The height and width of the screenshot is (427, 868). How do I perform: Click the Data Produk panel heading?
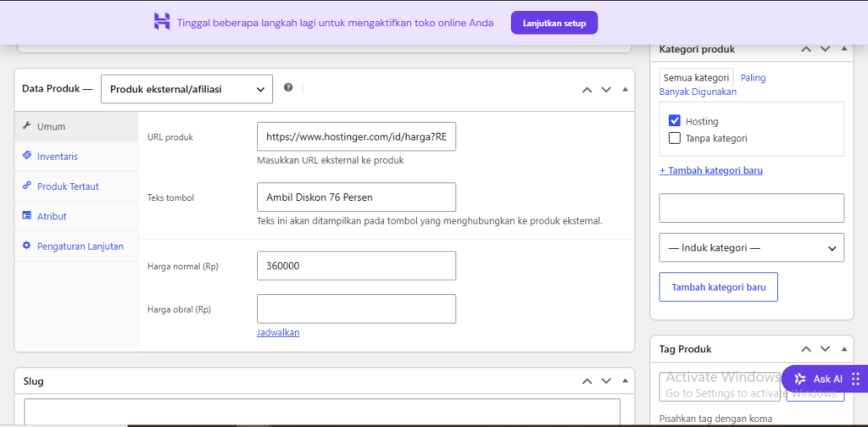[57, 88]
